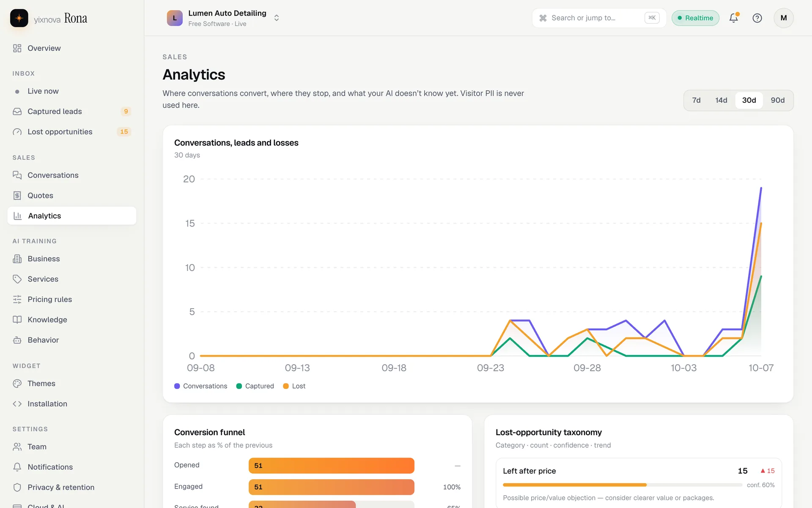Image resolution: width=812 pixels, height=508 pixels.
Task: Click the Installation code brackets icon
Action: tap(17, 404)
